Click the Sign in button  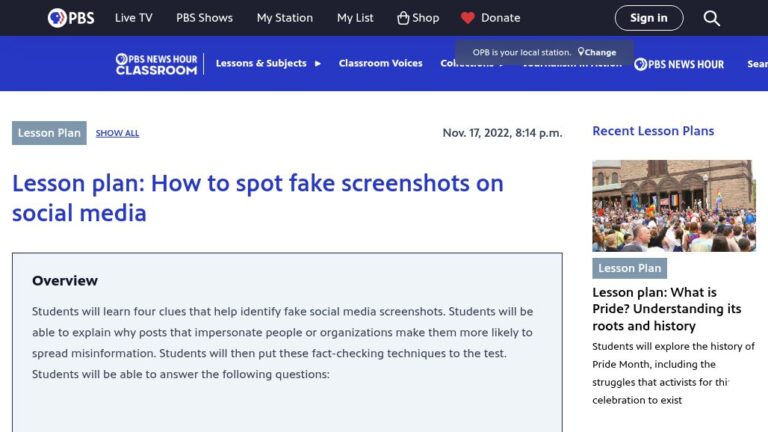tap(649, 18)
